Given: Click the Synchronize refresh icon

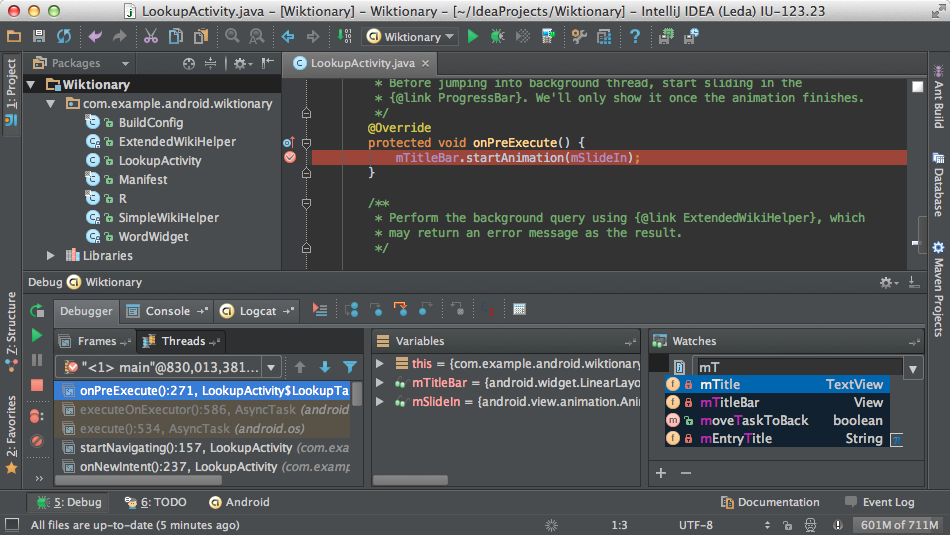Looking at the screenshot, I should point(64,36).
